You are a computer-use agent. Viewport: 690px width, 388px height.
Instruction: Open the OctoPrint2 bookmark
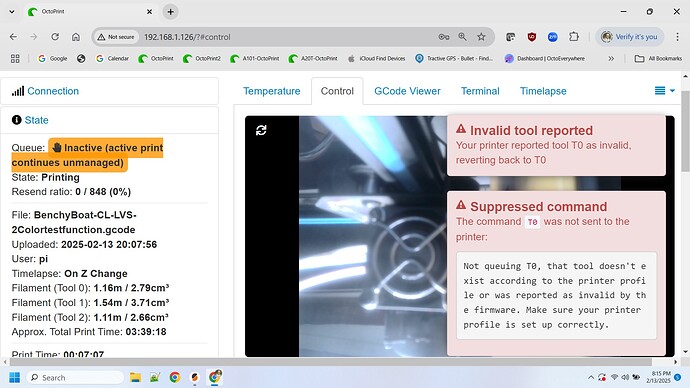[x=202, y=59]
